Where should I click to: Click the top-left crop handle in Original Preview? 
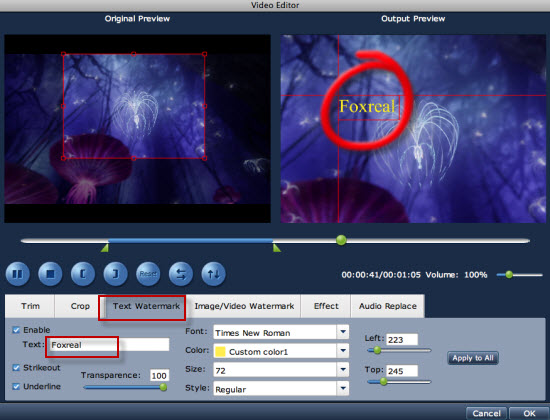(63, 54)
